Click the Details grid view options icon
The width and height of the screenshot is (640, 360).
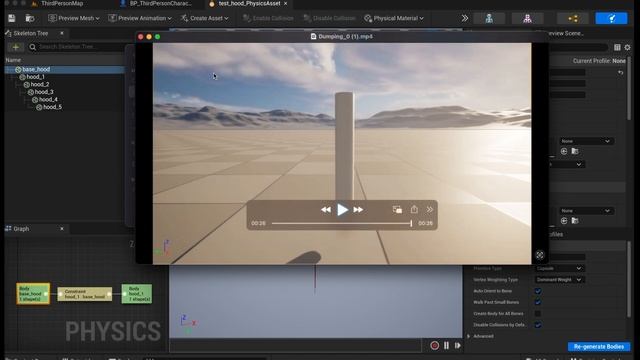[x=617, y=47]
